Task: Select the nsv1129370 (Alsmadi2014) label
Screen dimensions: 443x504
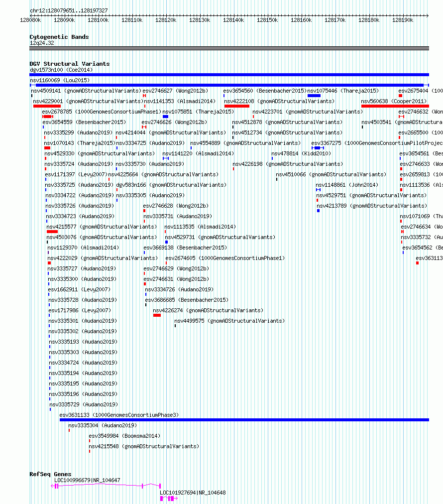Action: (x=83, y=248)
